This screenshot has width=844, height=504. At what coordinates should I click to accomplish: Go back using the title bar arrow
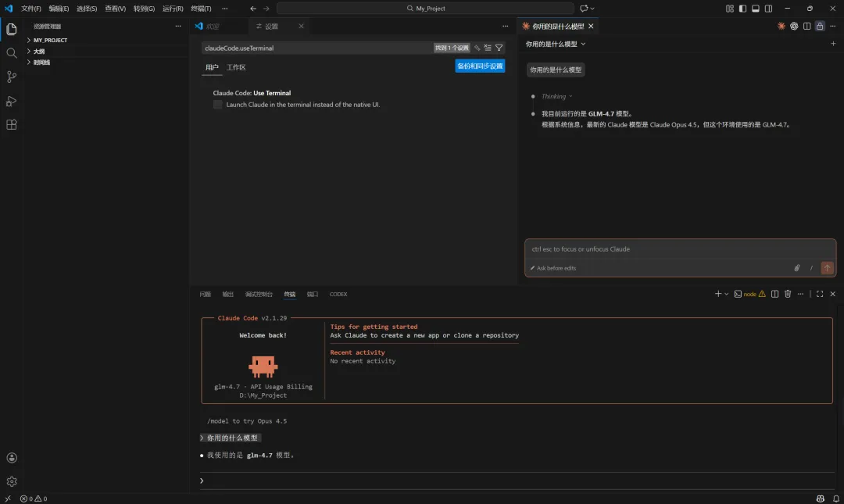(253, 8)
